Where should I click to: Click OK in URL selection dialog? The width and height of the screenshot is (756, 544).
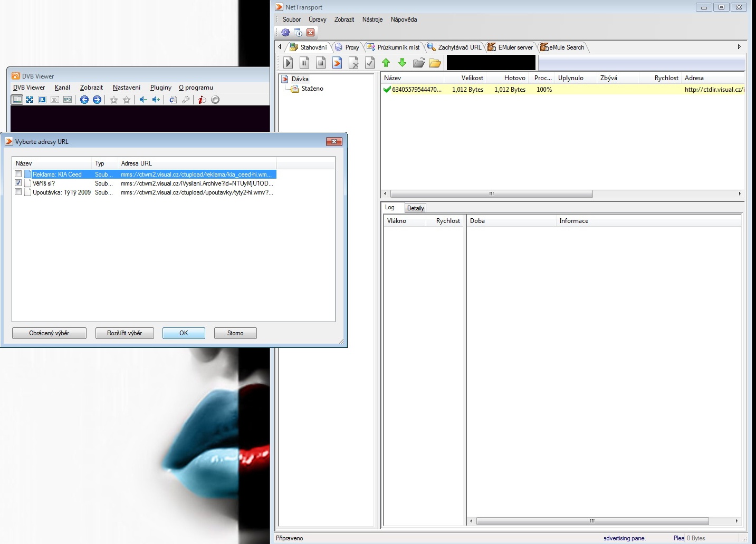click(x=184, y=333)
